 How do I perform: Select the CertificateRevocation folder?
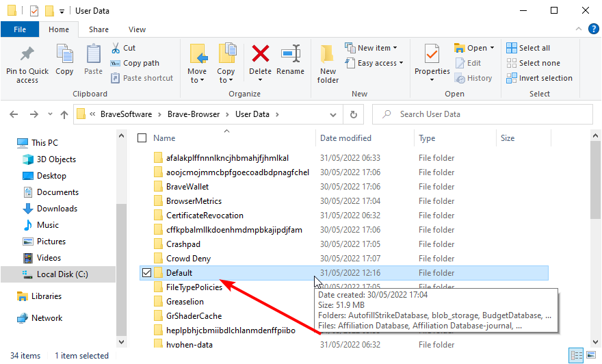coord(205,216)
